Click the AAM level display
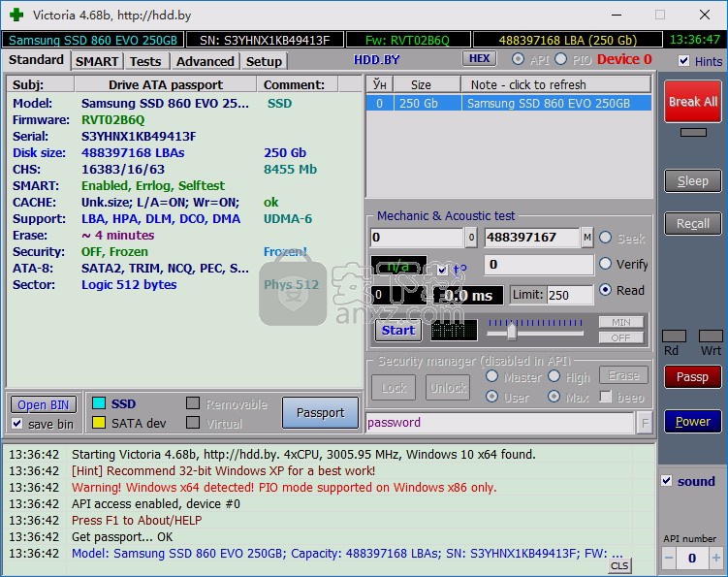This screenshot has width=728, height=577. (x=454, y=331)
